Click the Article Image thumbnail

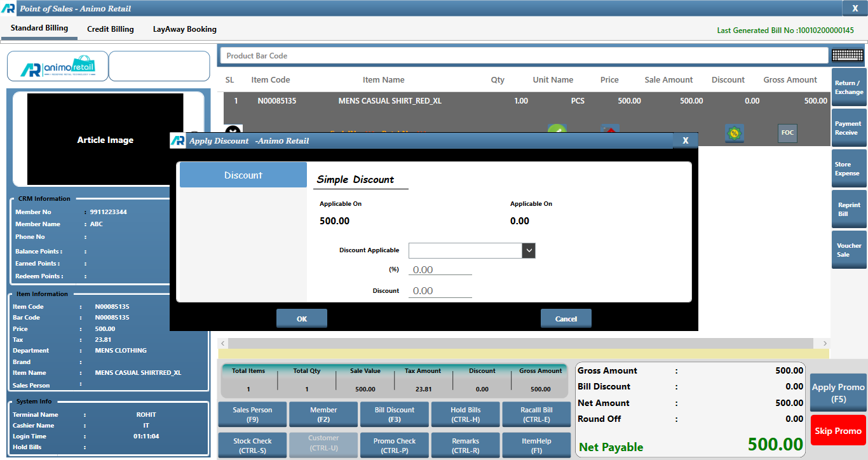[105, 140]
